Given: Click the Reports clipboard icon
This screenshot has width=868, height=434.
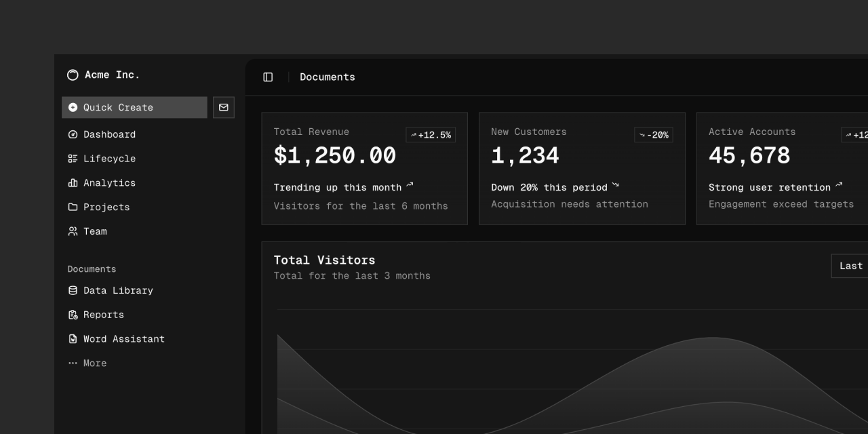Looking at the screenshot, I should tap(73, 315).
